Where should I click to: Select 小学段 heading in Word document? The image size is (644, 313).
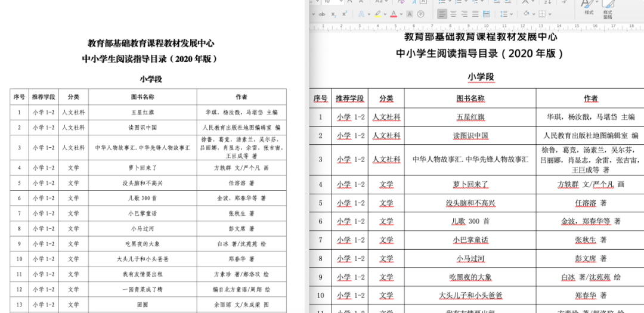[481, 77]
